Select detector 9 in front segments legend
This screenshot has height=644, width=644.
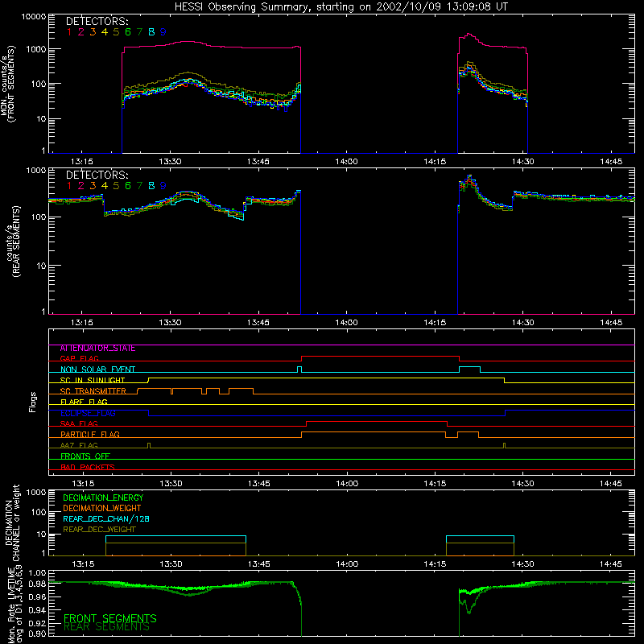163,32
